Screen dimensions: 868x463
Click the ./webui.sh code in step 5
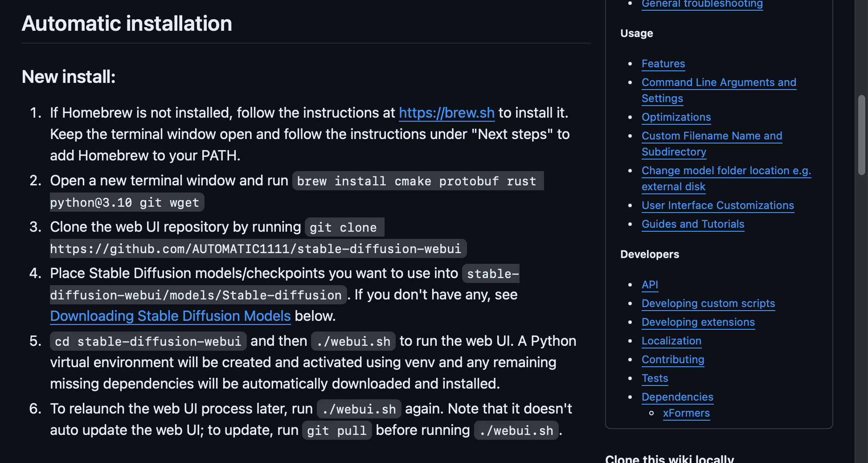click(x=353, y=341)
